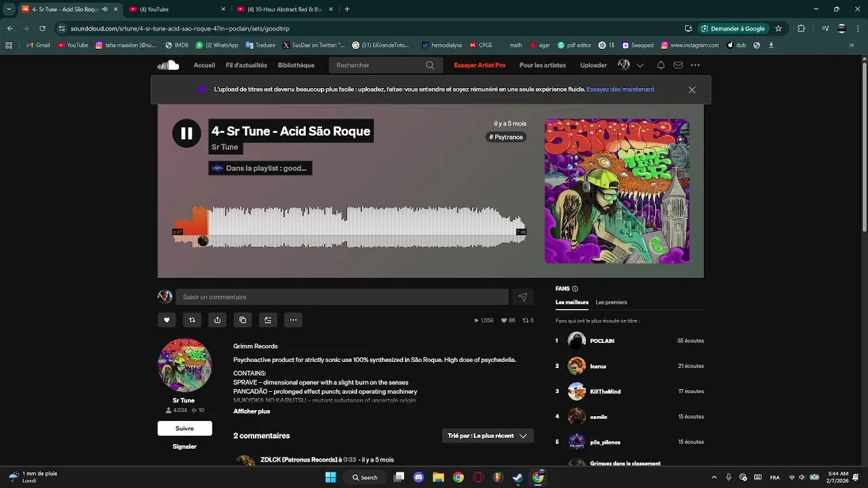
Task: Click the Rechercher search box
Action: (x=384, y=65)
